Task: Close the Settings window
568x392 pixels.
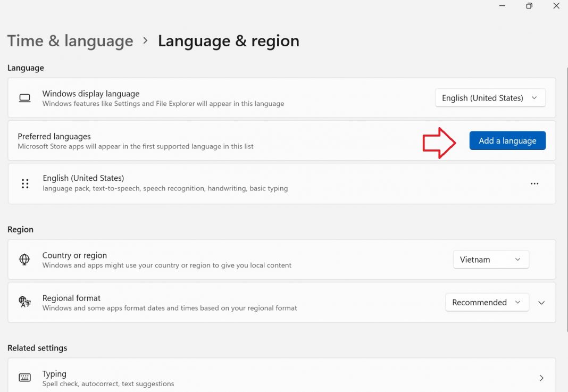Action: (x=556, y=6)
